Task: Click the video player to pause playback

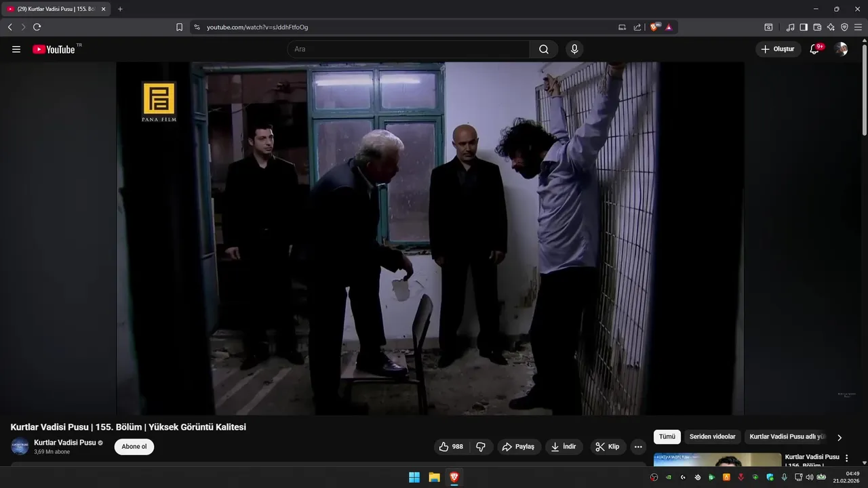Action: click(430, 239)
